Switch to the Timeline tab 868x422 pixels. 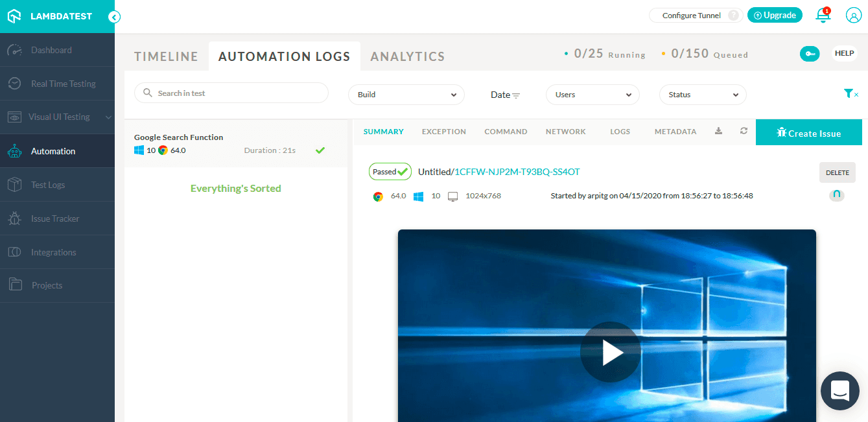click(x=166, y=56)
